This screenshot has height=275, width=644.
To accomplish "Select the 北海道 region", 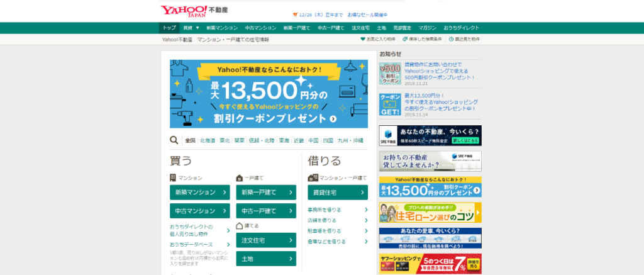I will pyautogui.click(x=208, y=140).
